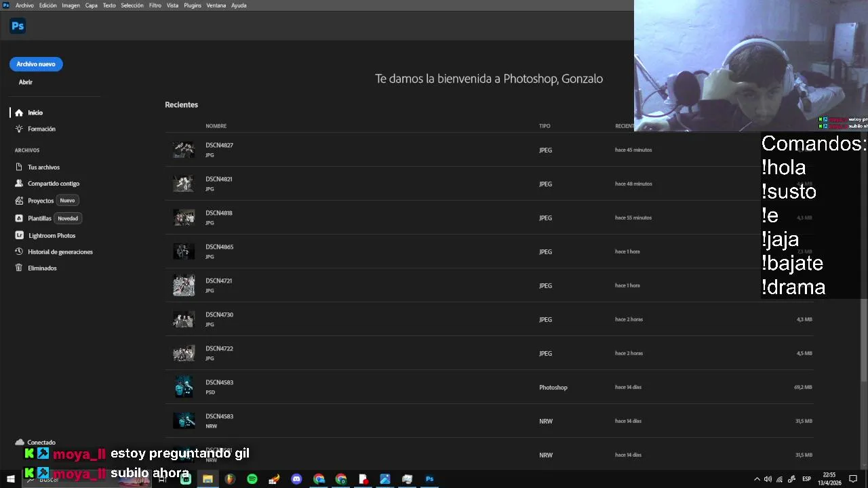Viewport: 868px width, 488px height.
Task: Click the 69,2 MB size value
Action: click(803, 387)
